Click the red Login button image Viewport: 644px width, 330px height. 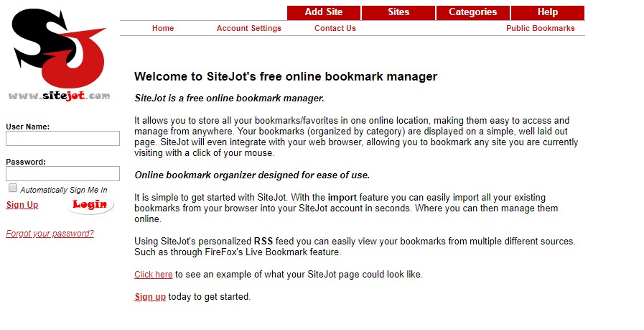click(90, 204)
